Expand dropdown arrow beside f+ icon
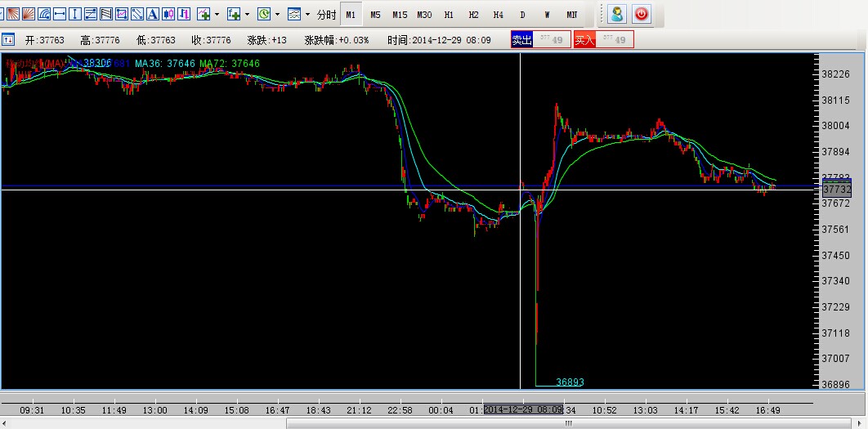 (247, 14)
